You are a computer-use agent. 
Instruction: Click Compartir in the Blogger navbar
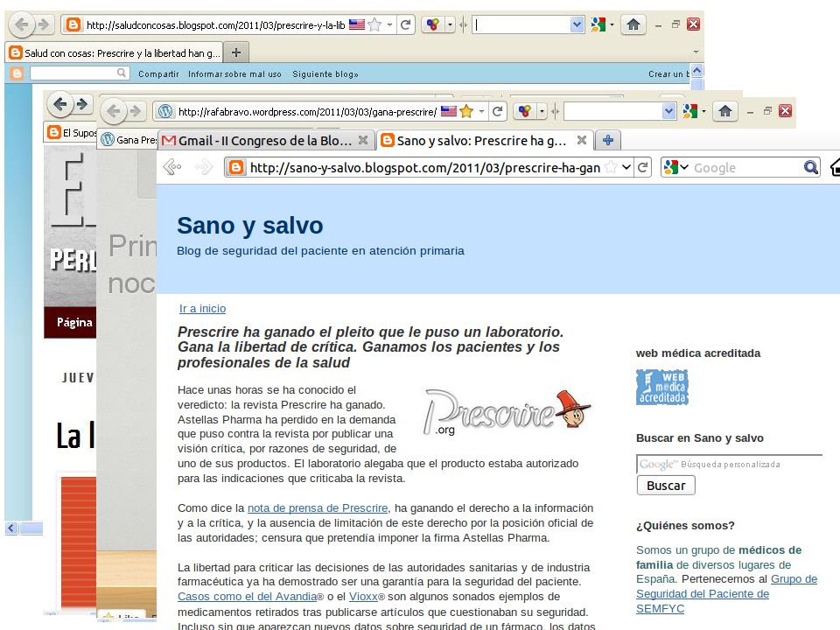(x=158, y=73)
